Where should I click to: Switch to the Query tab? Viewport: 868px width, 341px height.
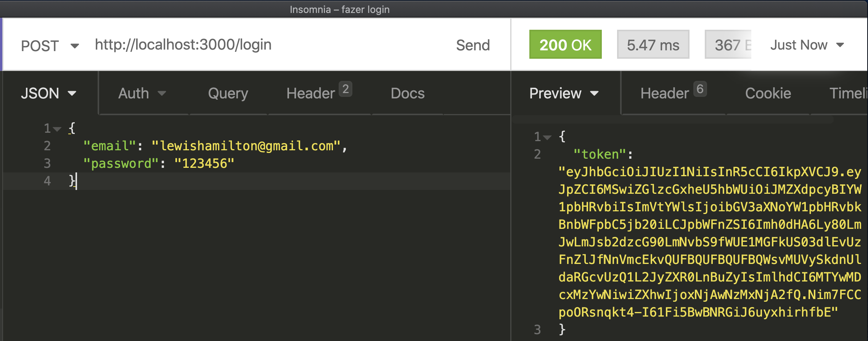pyautogui.click(x=228, y=93)
